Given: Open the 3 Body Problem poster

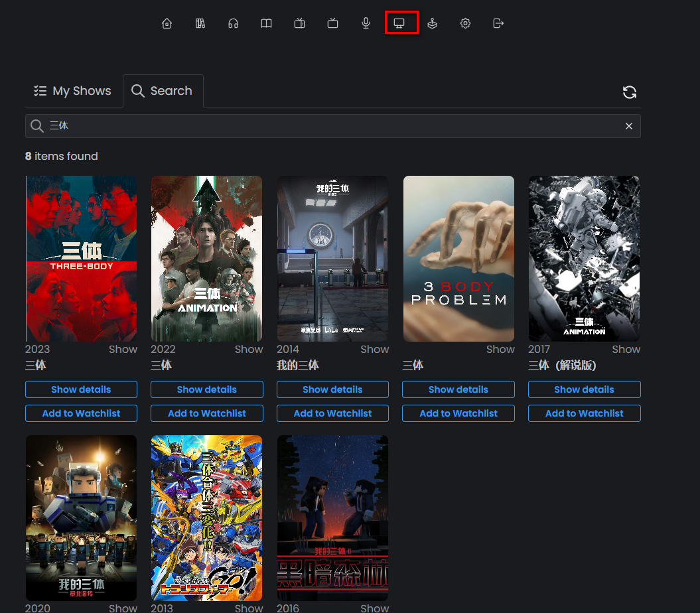Looking at the screenshot, I should click(458, 259).
